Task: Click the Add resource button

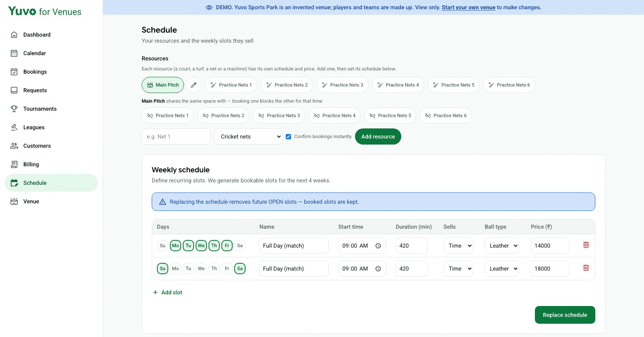Action: coord(378,136)
